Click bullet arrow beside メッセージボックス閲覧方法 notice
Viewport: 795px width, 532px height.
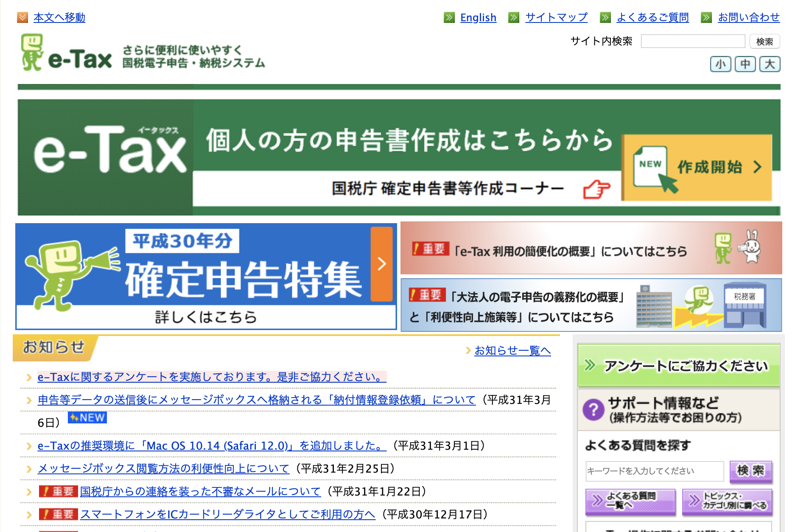click(x=29, y=469)
